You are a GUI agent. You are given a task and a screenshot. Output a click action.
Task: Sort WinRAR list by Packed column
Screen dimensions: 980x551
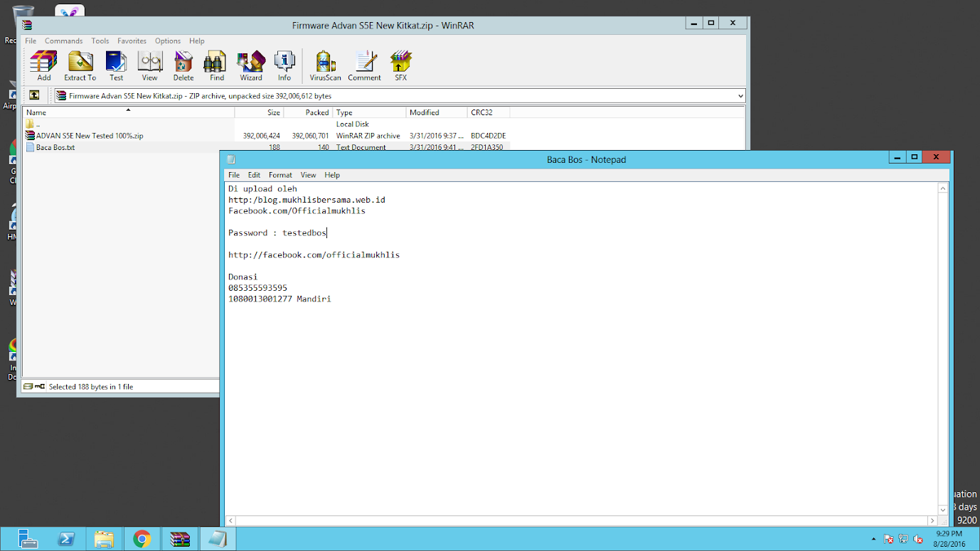308,112
